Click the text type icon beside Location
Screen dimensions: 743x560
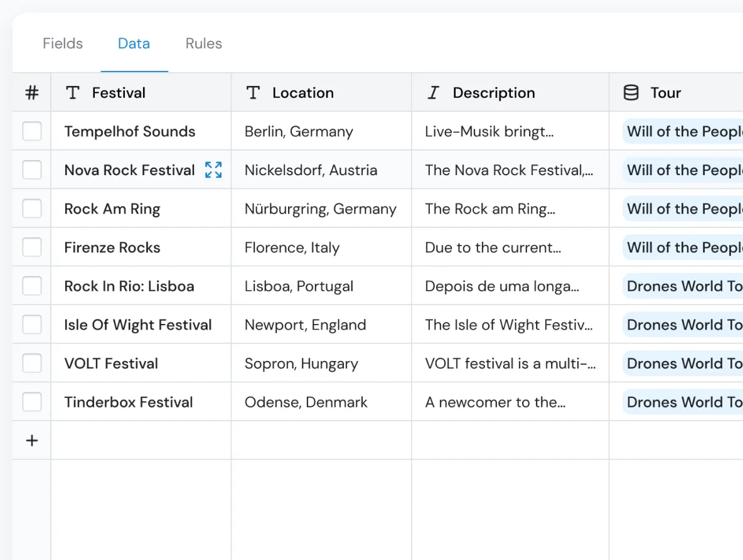[253, 92]
